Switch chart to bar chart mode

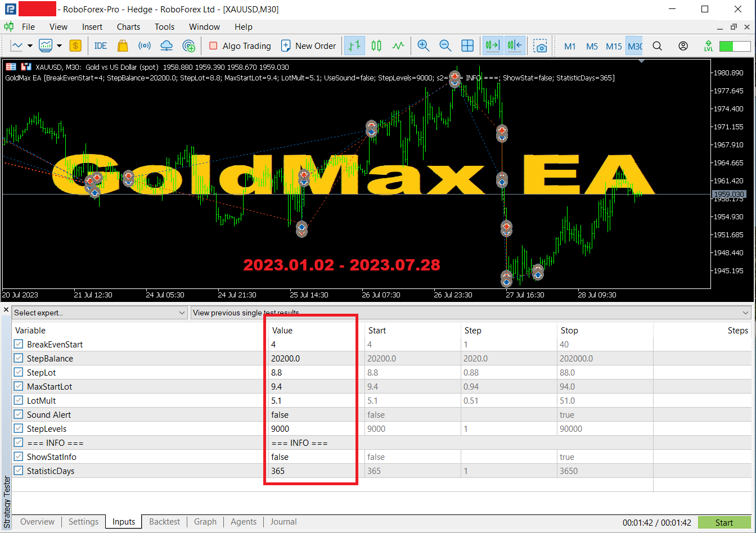pos(354,46)
